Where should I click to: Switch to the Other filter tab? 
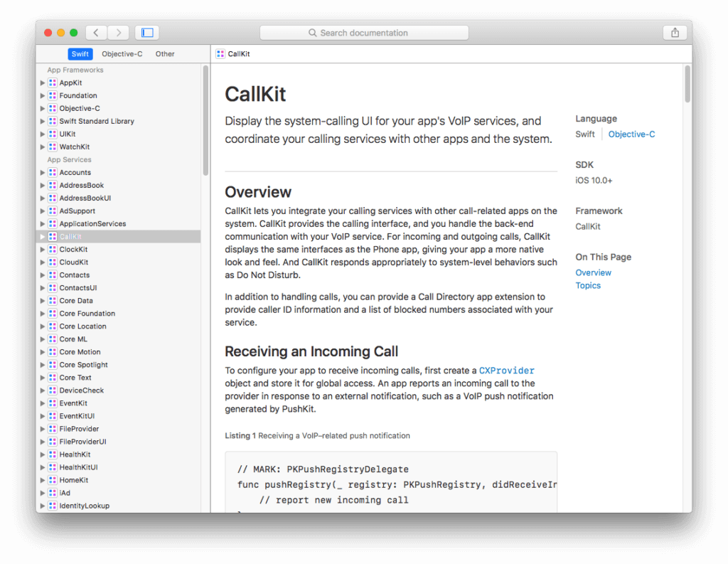click(164, 53)
